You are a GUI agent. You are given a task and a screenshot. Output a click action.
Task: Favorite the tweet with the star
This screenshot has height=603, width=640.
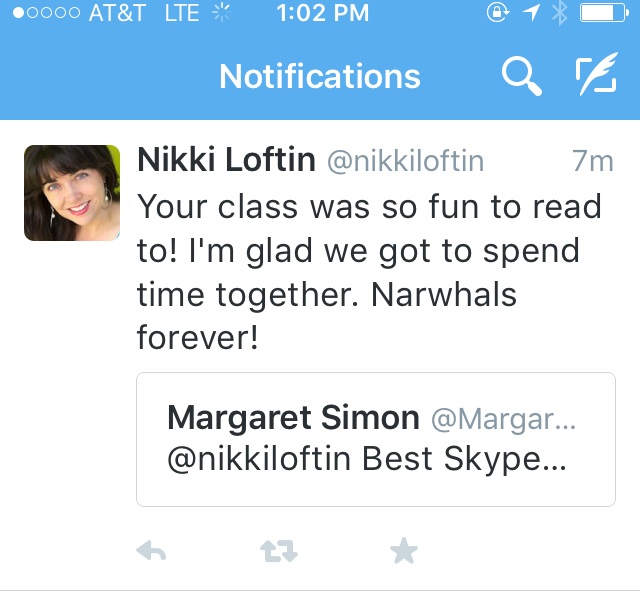coord(403,550)
